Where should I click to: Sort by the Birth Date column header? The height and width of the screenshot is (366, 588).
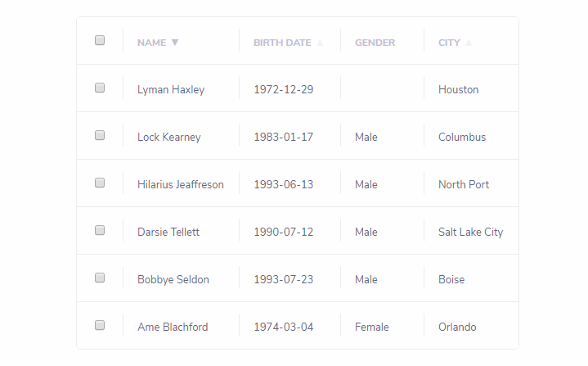pyautogui.click(x=281, y=43)
